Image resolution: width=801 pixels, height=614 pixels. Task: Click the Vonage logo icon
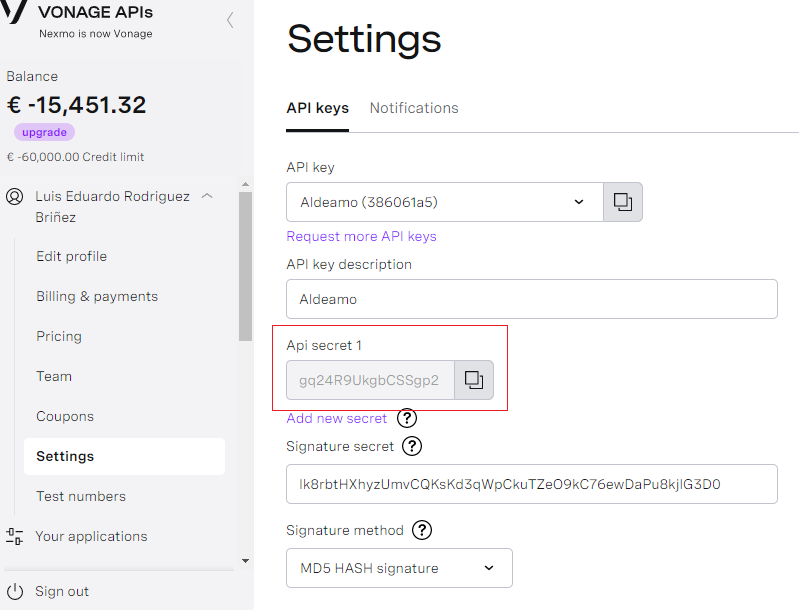pyautogui.click(x=14, y=12)
